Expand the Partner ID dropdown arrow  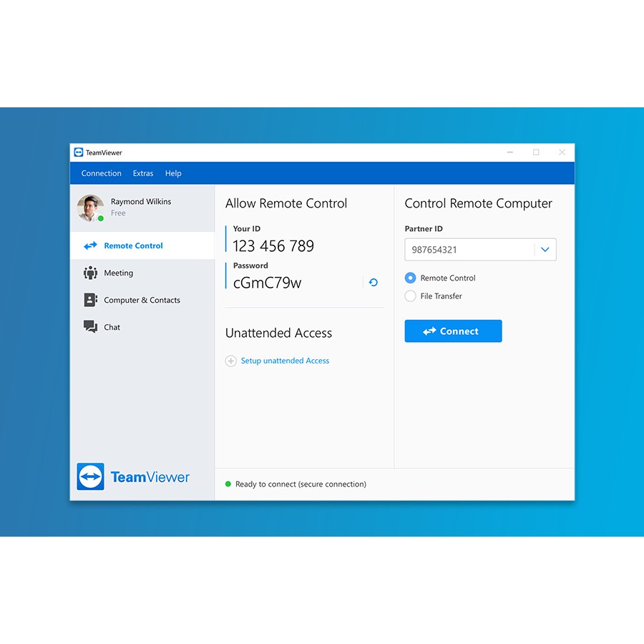click(x=545, y=249)
